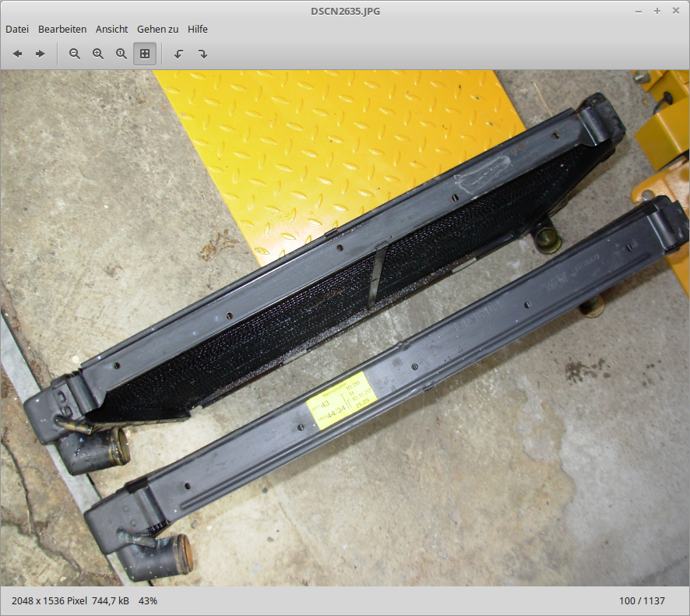The image size is (690, 616).
Task: Go to the next image
Action: (40, 54)
